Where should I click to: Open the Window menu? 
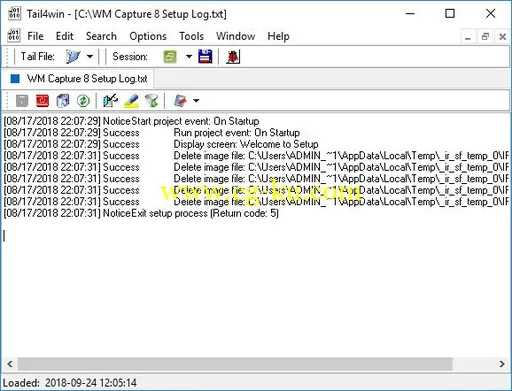[x=236, y=36]
